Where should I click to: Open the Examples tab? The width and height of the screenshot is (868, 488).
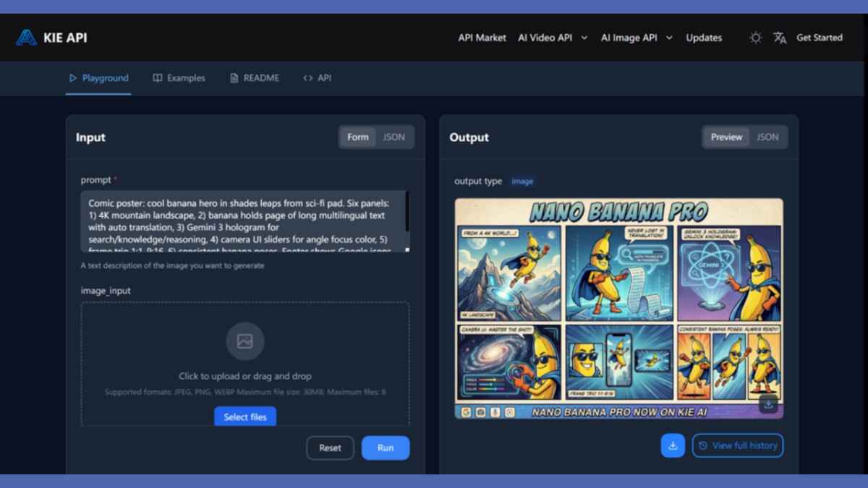click(x=179, y=78)
